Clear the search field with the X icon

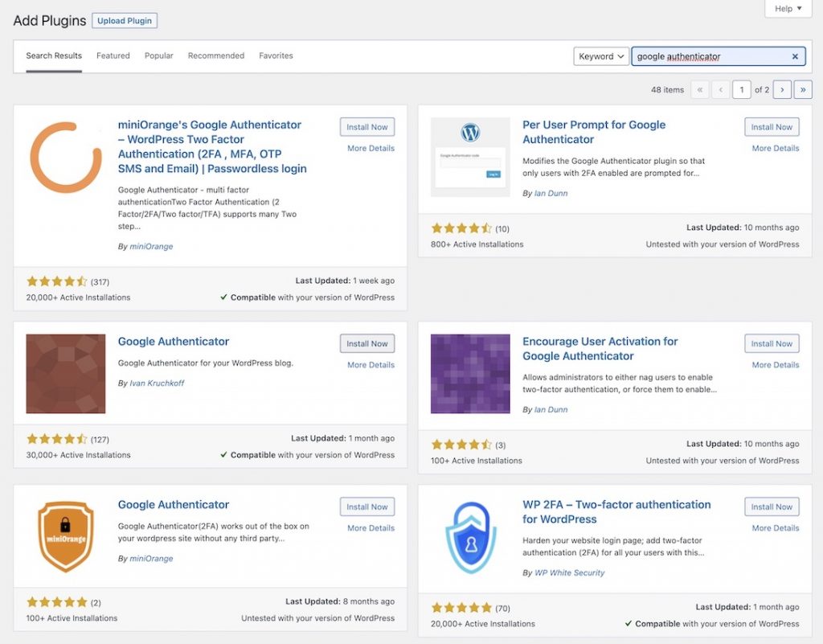pyautogui.click(x=795, y=56)
